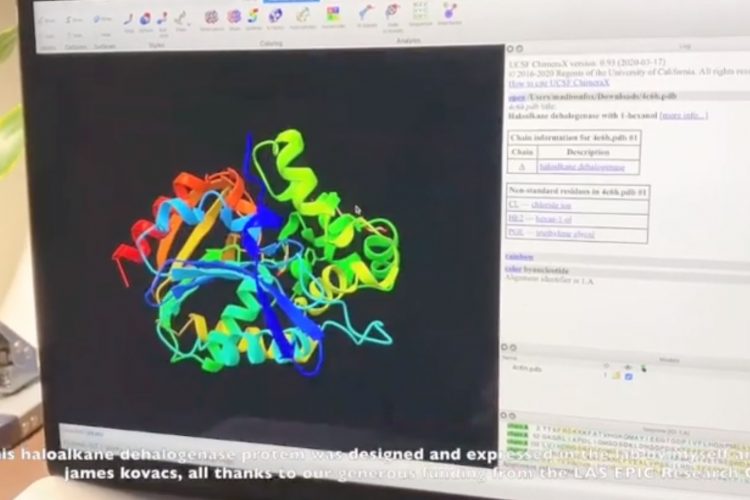750x500 pixels.
Task: Open the Sequence viewer icon
Action: [420, 11]
